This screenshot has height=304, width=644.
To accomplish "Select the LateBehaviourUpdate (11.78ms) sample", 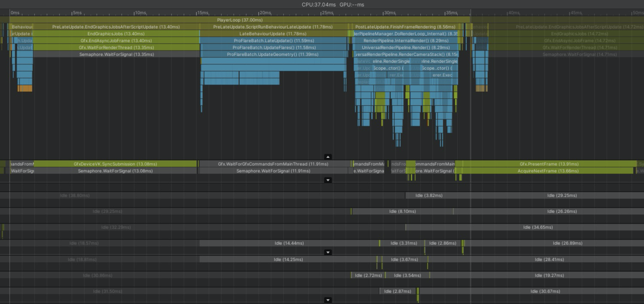I will [x=274, y=34].
